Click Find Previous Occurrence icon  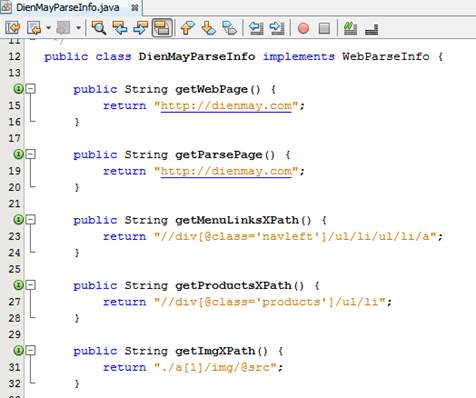click(x=120, y=28)
